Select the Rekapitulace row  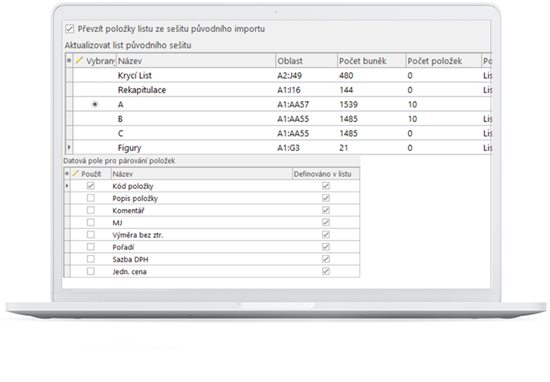(279, 90)
